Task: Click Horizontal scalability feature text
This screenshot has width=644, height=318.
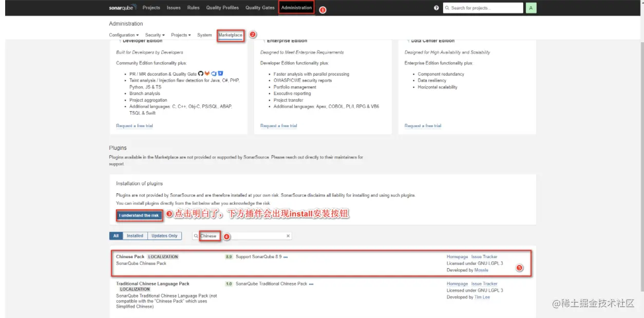Action: [438, 87]
